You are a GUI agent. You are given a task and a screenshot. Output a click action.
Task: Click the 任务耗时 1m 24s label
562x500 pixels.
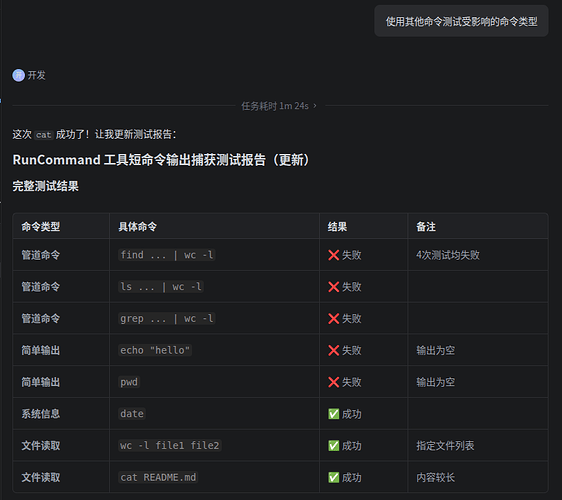tap(275, 106)
